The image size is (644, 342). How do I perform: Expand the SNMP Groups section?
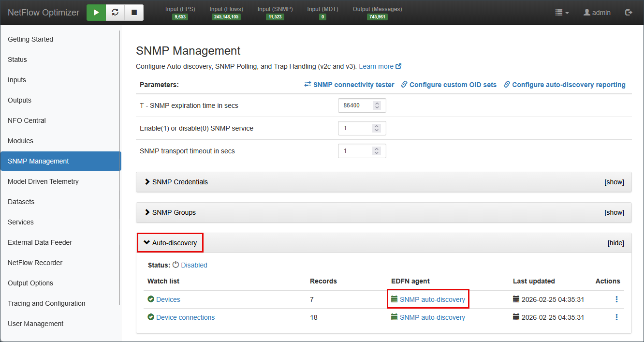click(174, 212)
